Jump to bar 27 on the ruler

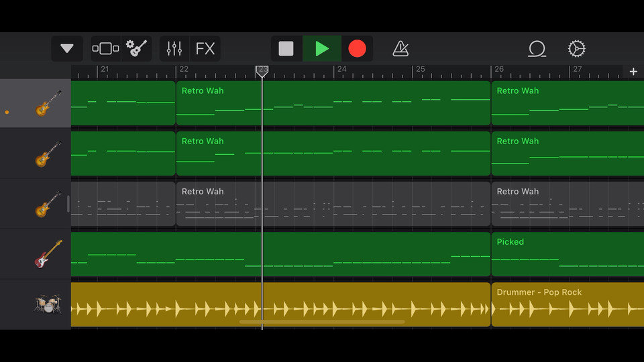pyautogui.click(x=578, y=69)
